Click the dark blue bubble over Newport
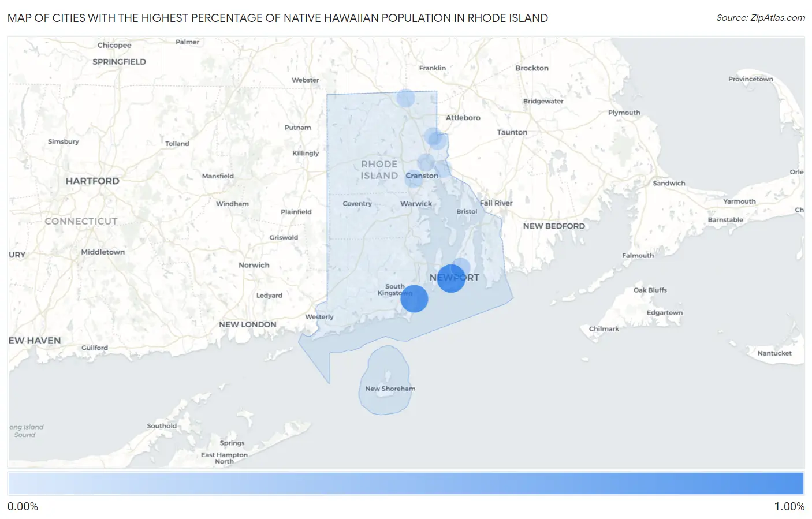Viewport: 812px width, 519px height. pyautogui.click(x=451, y=278)
